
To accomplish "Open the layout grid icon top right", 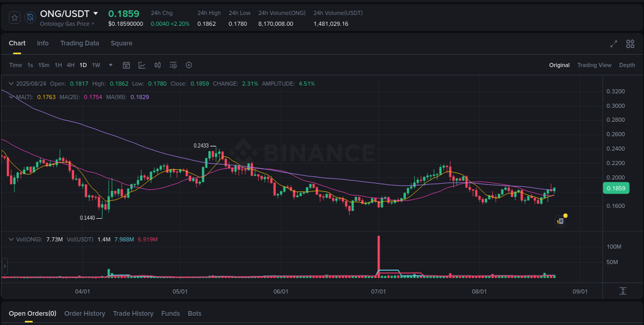I will coord(630,44).
